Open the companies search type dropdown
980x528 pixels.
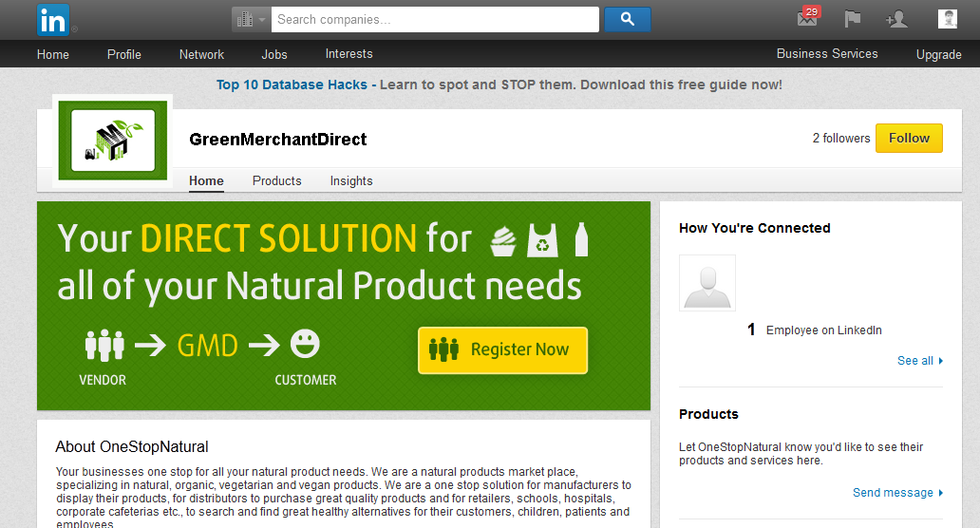click(x=251, y=19)
